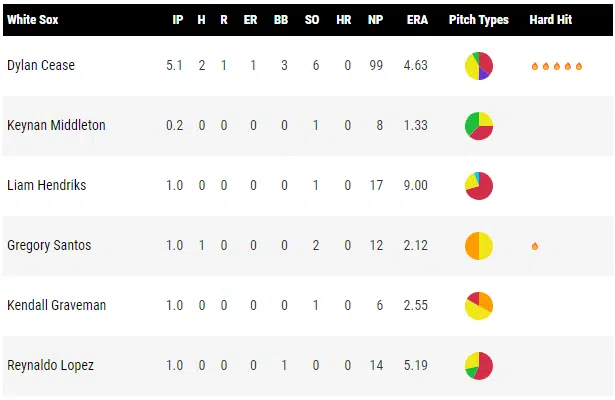Select Keynan Middleton player name
Image resolution: width=615 pixels, height=400 pixels.
(x=56, y=126)
